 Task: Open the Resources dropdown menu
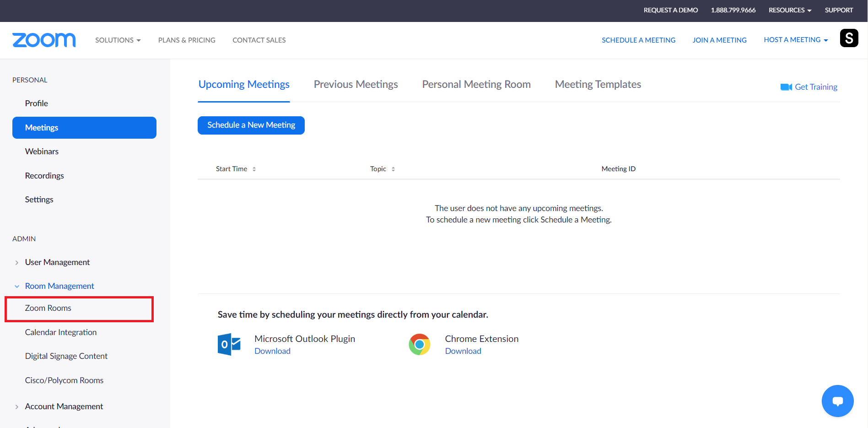point(790,10)
